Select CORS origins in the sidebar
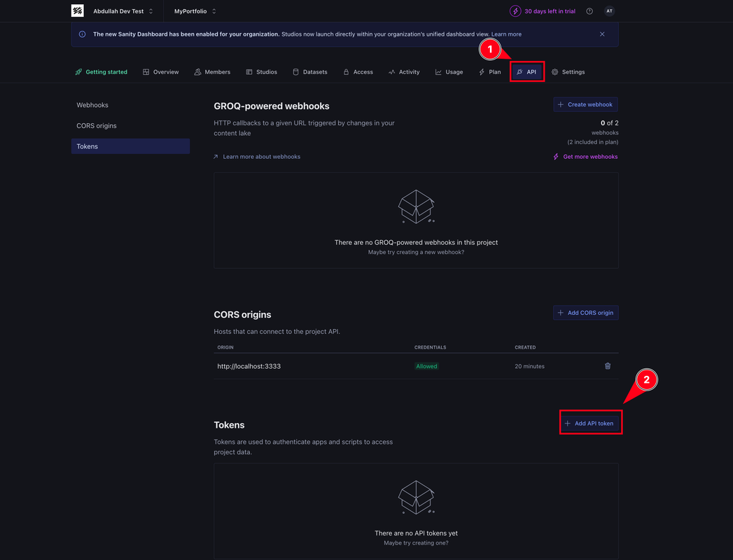733x560 pixels. 130,126
